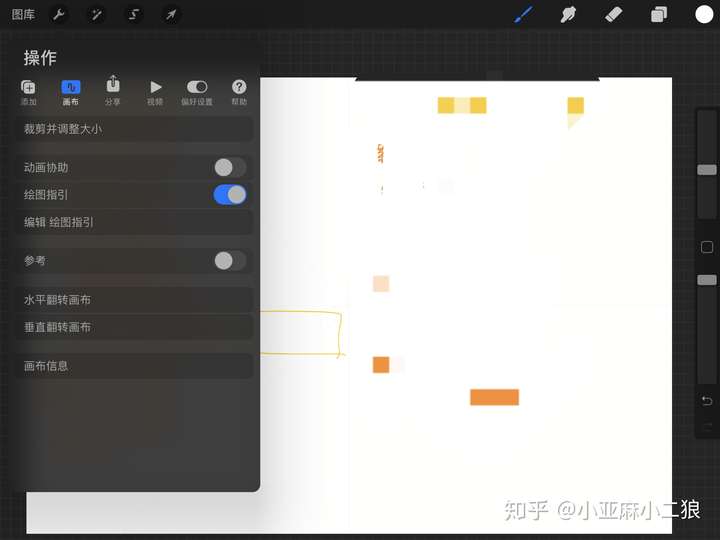720x540 pixels.
Task: Select the Transform arrow tool
Action: 171,15
